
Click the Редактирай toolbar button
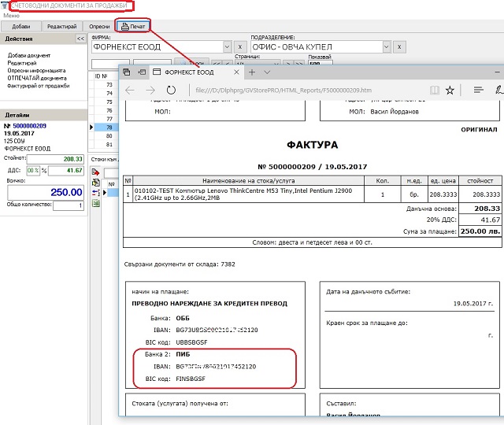point(61,26)
